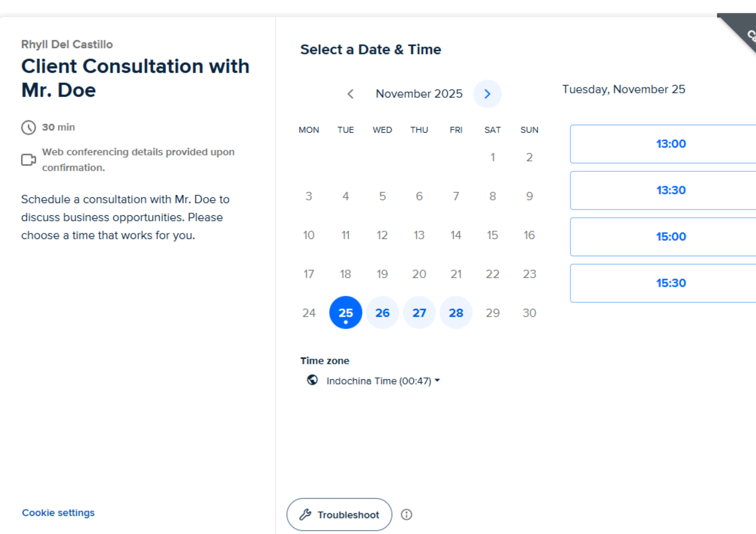
Task: Click the Troubleshoot button
Action: (x=339, y=514)
